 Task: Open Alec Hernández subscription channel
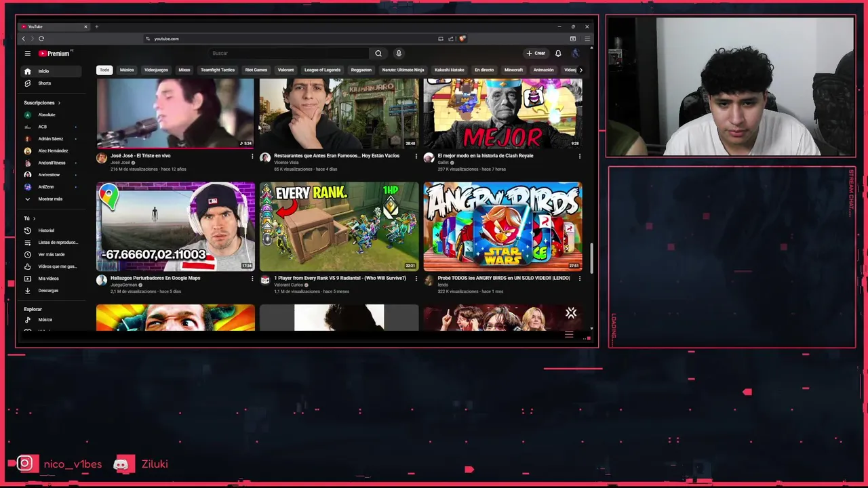coord(52,151)
